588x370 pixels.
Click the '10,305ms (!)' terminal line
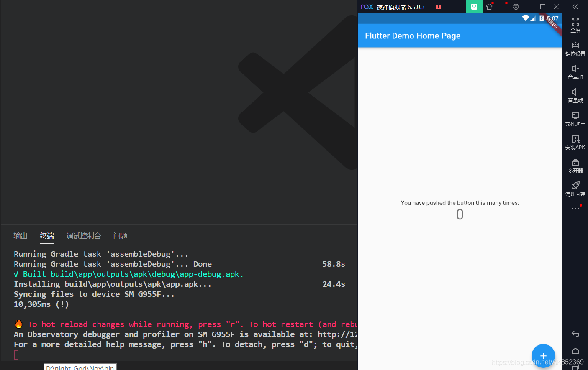coord(41,304)
